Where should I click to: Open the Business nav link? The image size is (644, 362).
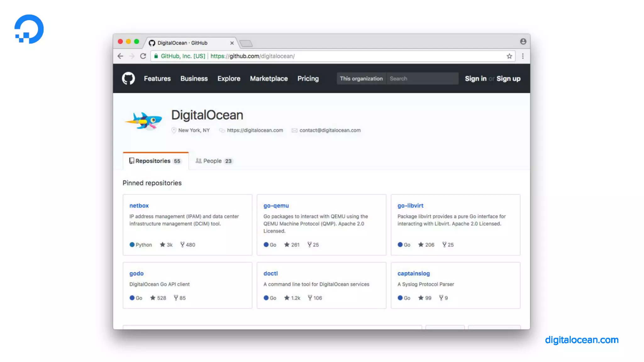(x=194, y=79)
